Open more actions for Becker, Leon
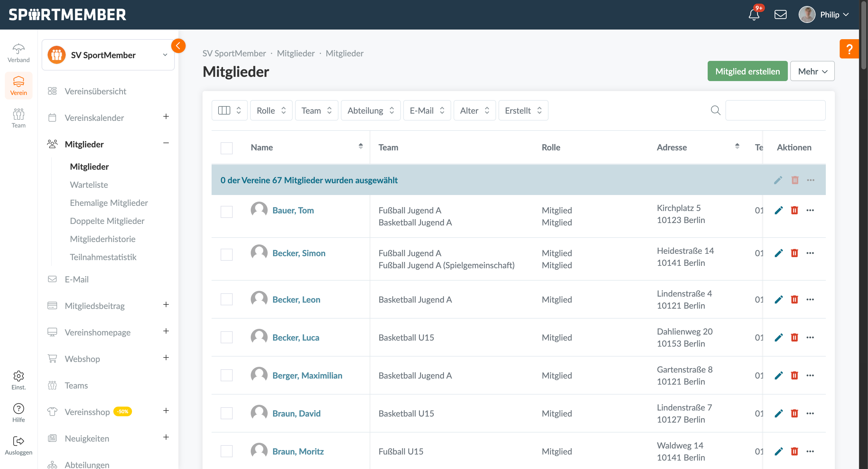Screen dimensions: 868x469 click(810, 300)
